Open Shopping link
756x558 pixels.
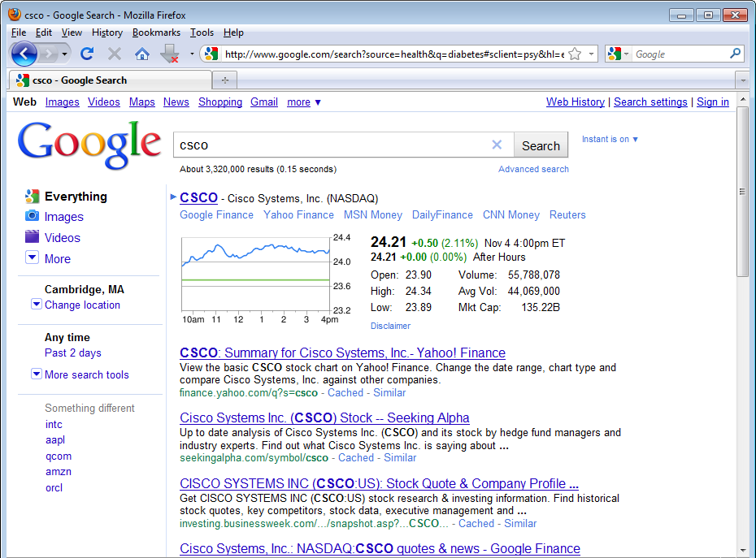[219, 102]
